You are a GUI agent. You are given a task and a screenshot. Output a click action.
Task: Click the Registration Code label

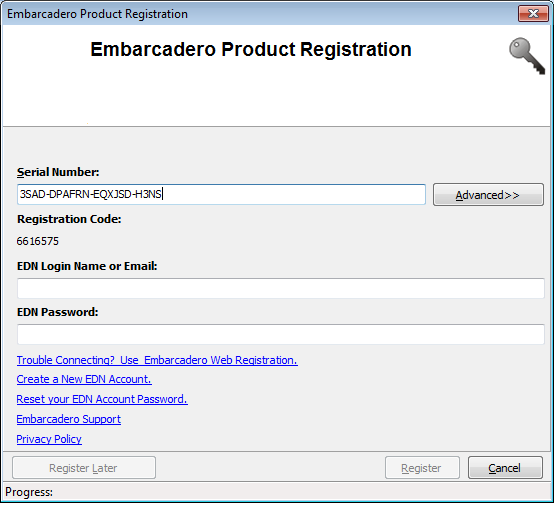coord(69,219)
